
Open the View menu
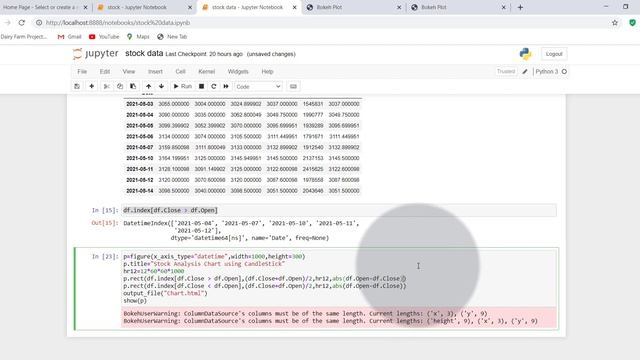(129, 71)
